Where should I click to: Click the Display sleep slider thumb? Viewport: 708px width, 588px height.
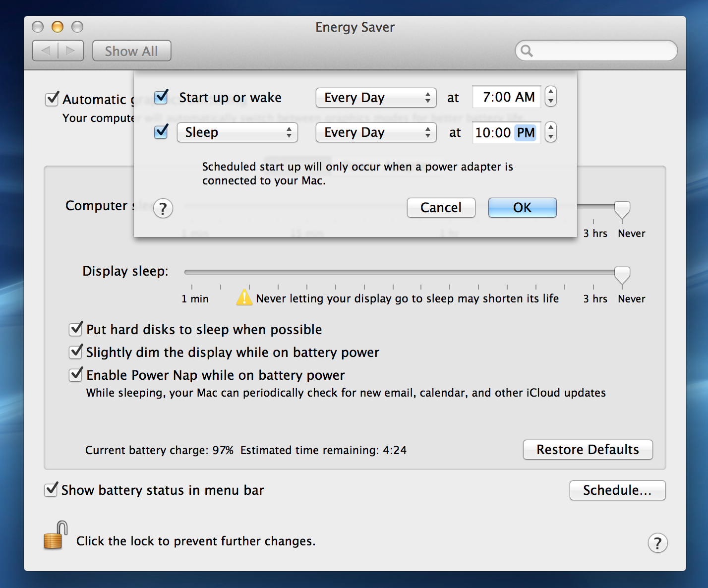622,274
